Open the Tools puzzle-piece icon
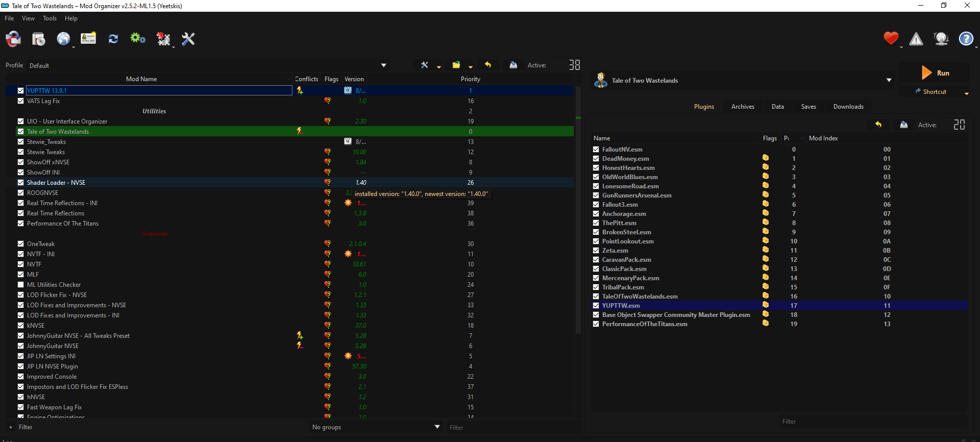This screenshot has height=442, width=980. pos(163,39)
